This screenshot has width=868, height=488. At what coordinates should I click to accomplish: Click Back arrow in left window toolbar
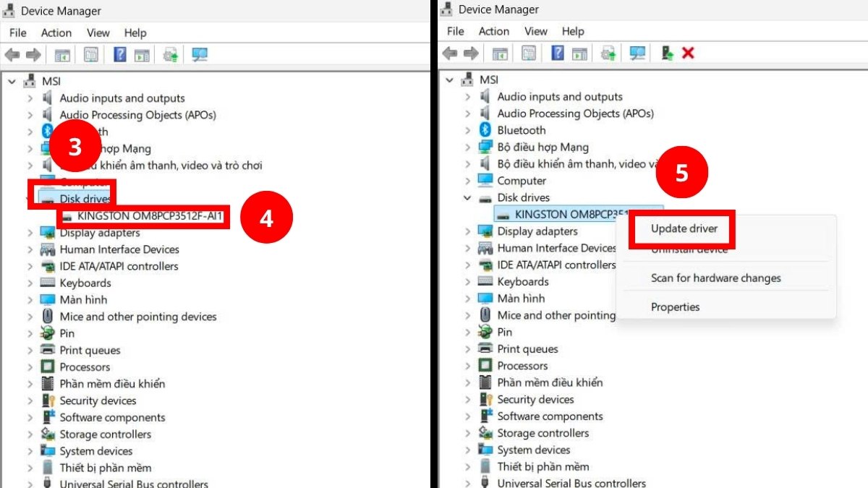coord(12,55)
